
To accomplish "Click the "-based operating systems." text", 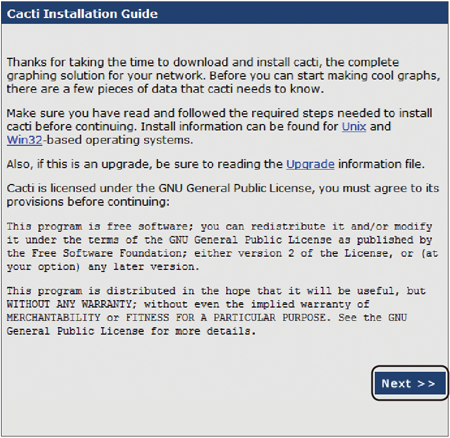I will coord(118,140).
